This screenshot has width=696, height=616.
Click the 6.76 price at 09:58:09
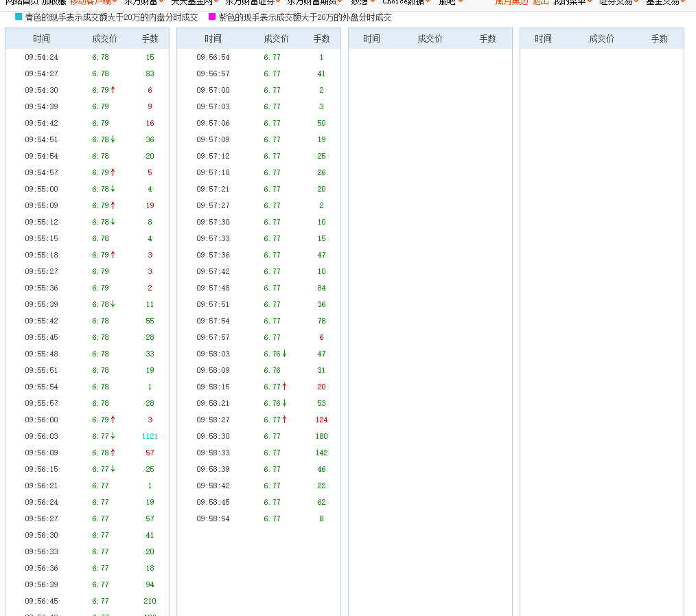click(x=272, y=370)
